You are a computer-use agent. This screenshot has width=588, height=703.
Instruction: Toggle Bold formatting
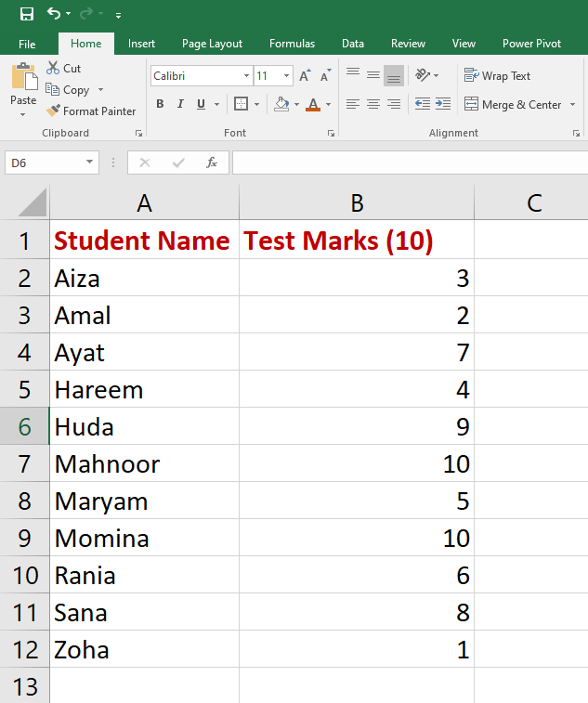coord(160,104)
